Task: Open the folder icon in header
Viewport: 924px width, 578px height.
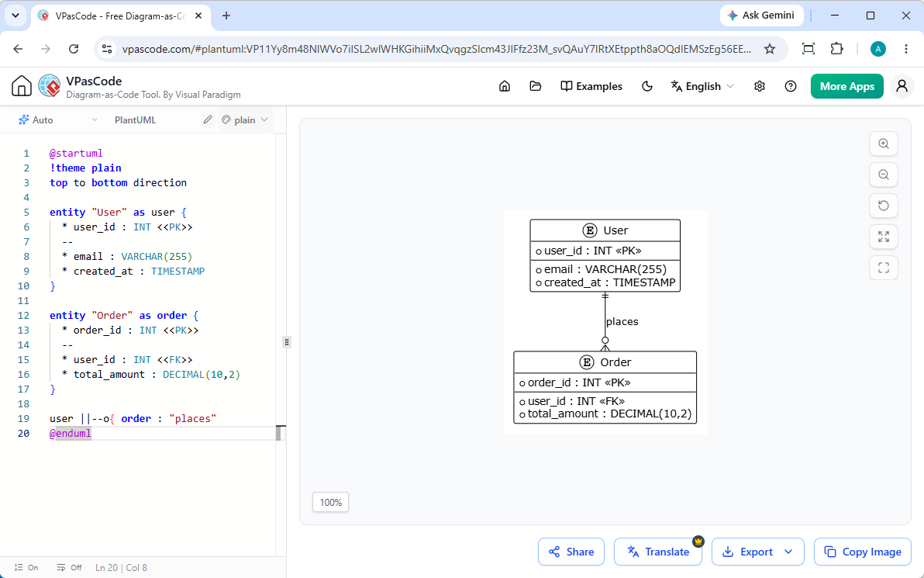Action: tap(535, 86)
